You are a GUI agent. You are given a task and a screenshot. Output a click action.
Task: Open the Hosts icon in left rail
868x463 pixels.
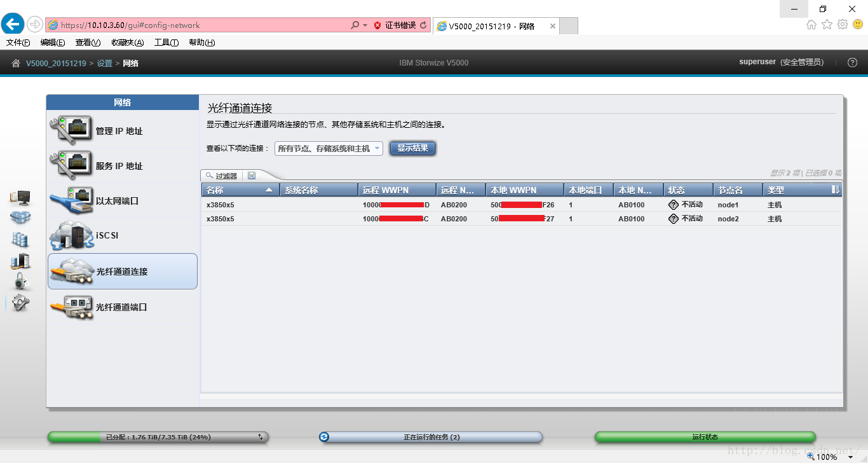tap(20, 261)
